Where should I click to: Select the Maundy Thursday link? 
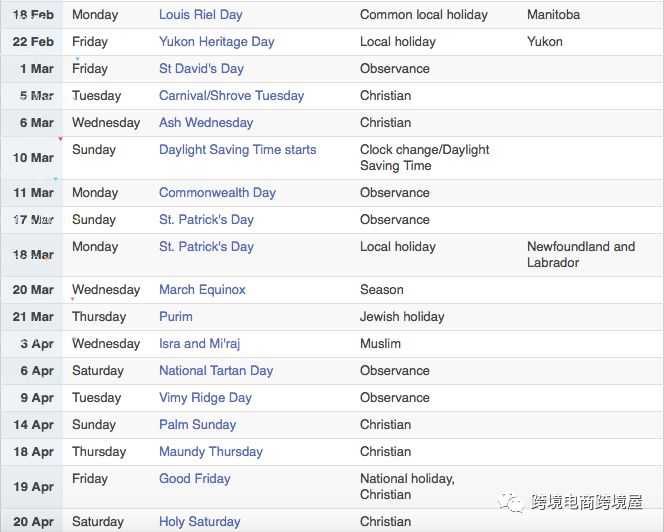point(211,452)
